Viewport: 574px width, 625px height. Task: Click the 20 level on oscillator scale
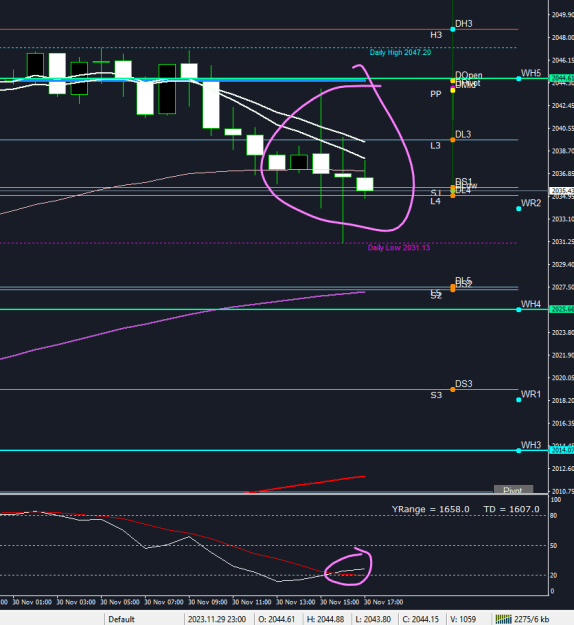554,575
